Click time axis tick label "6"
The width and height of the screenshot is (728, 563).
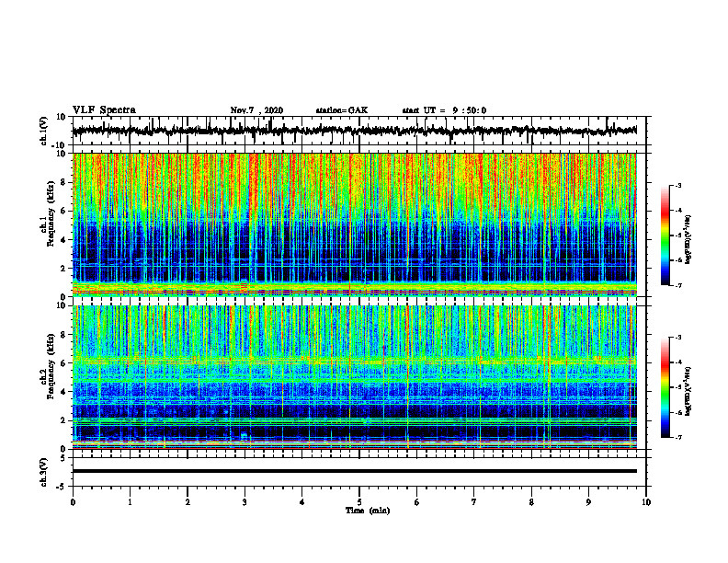[417, 502]
